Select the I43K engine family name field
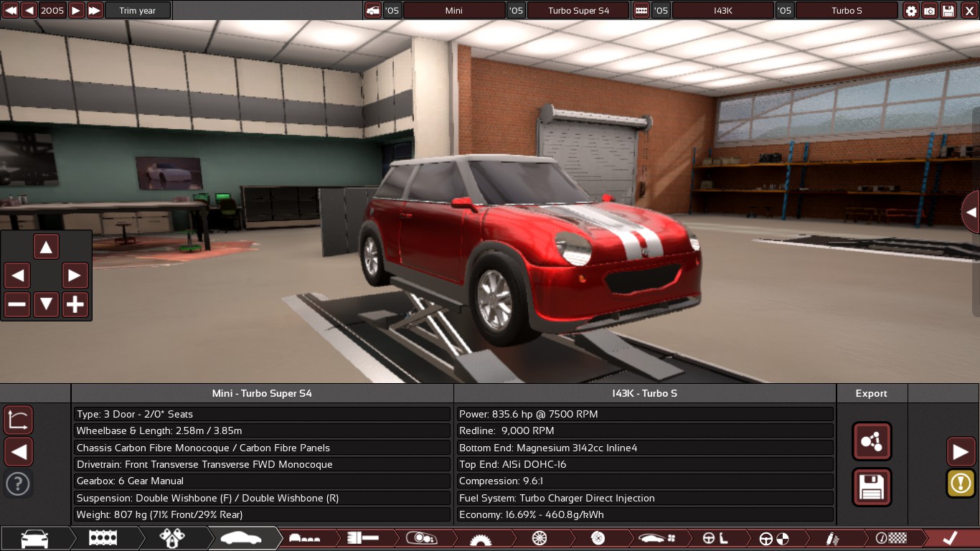The height and width of the screenshot is (551, 980). pos(723,10)
